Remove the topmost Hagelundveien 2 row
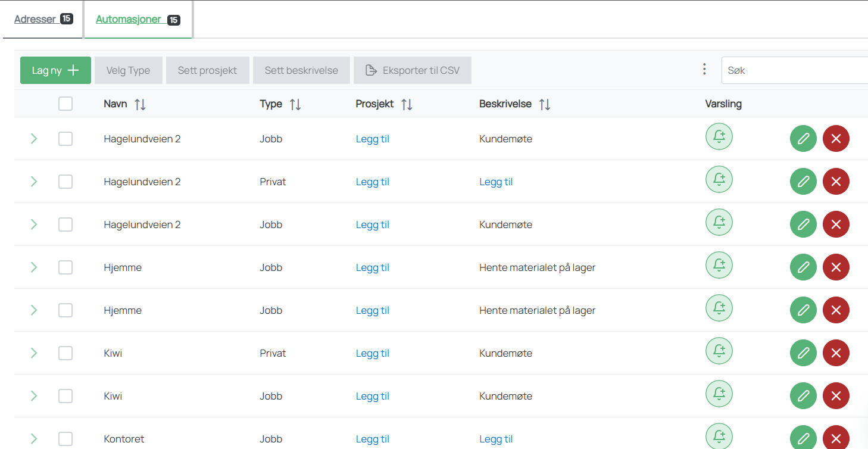 click(x=836, y=139)
